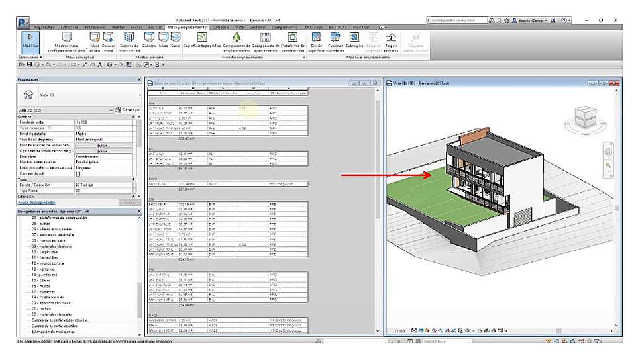Click the Help question mark icon
Image resolution: width=636 pixels, height=364 pixels.
(x=564, y=20)
